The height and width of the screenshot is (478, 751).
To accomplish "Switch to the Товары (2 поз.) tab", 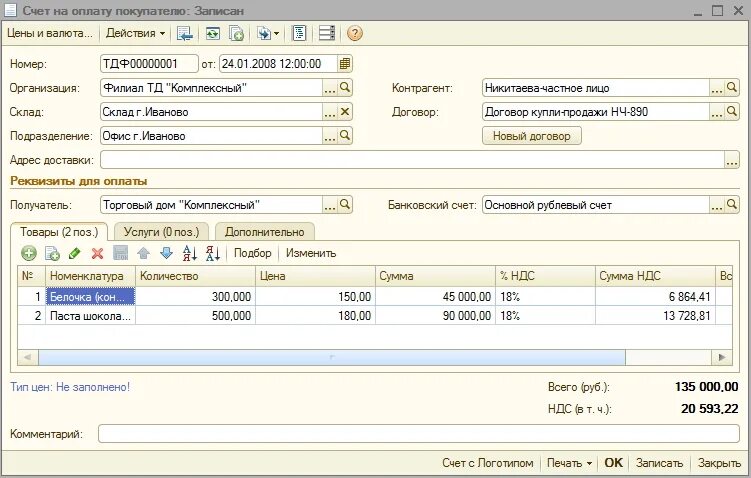I will click(x=59, y=232).
